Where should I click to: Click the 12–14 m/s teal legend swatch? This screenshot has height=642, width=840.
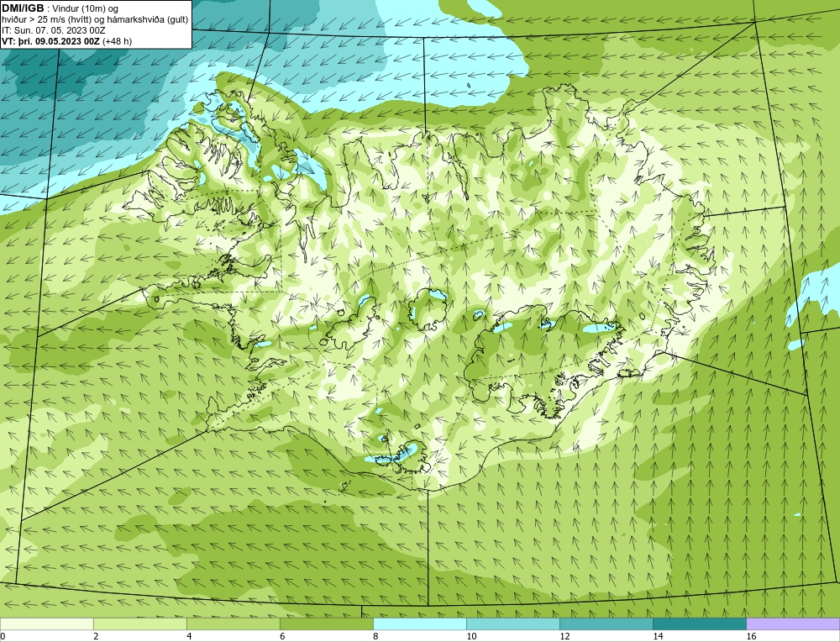click(606, 624)
